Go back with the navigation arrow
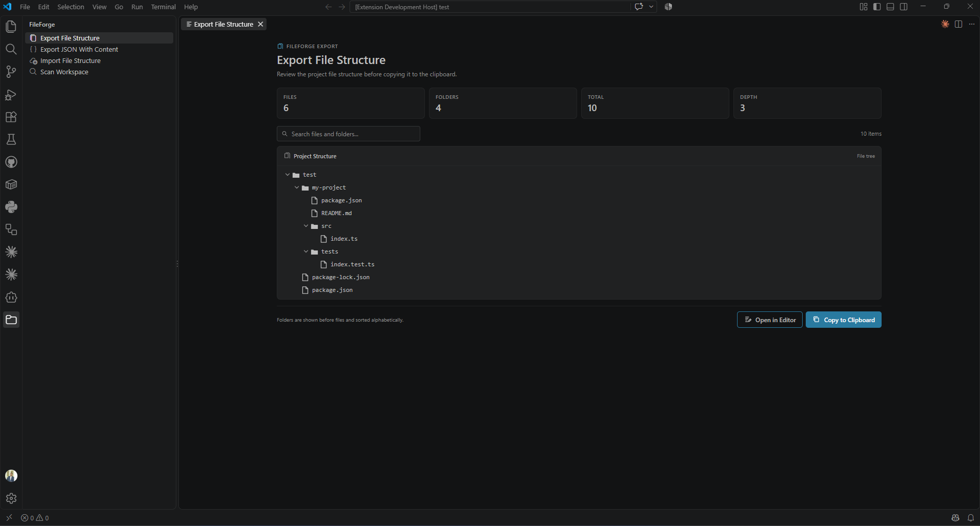Image resolution: width=980 pixels, height=526 pixels. pyautogui.click(x=329, y=7)
